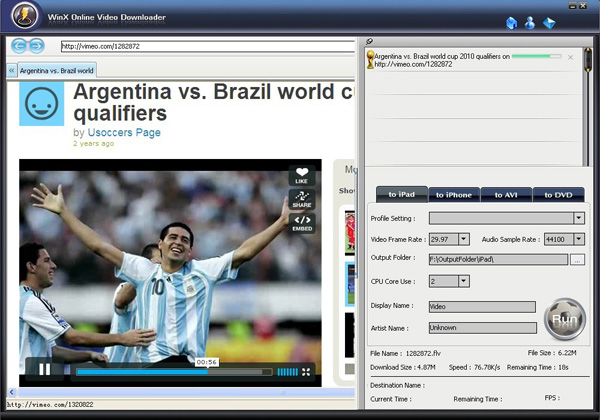Open the Video Frame Rate dropdown
Image resolution: width=600 pixels, height=420 pixels.
463,239
